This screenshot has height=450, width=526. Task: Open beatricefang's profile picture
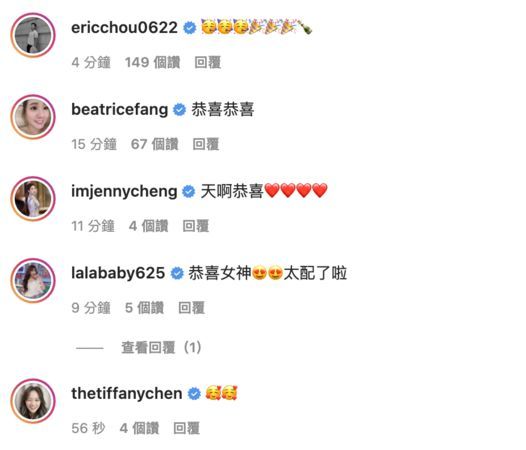point(33,117)
